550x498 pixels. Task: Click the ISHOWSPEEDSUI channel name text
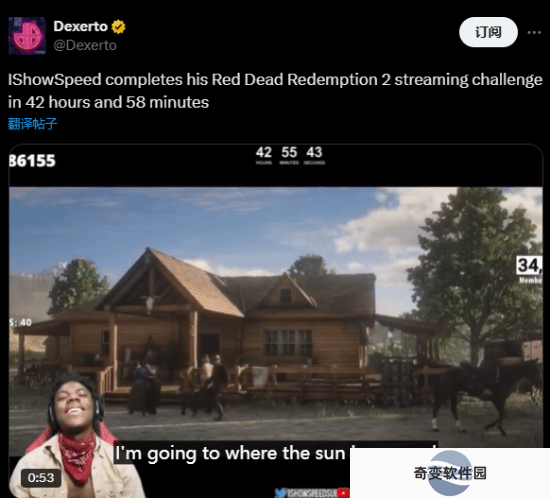pyautogui.click(x=311, y=493)
